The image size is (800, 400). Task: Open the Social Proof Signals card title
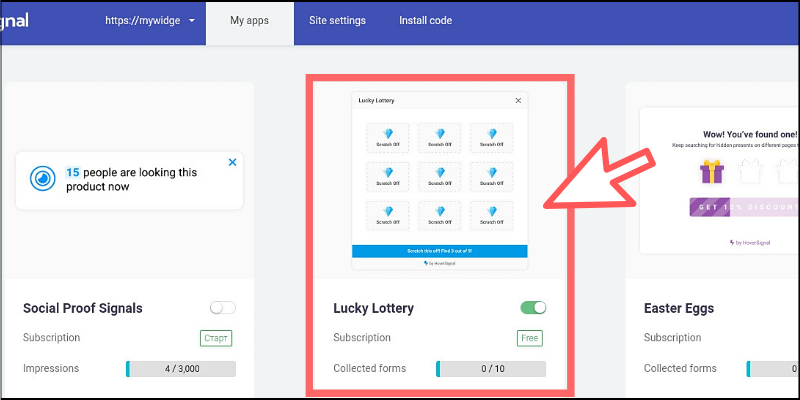[x=83, y=308]
